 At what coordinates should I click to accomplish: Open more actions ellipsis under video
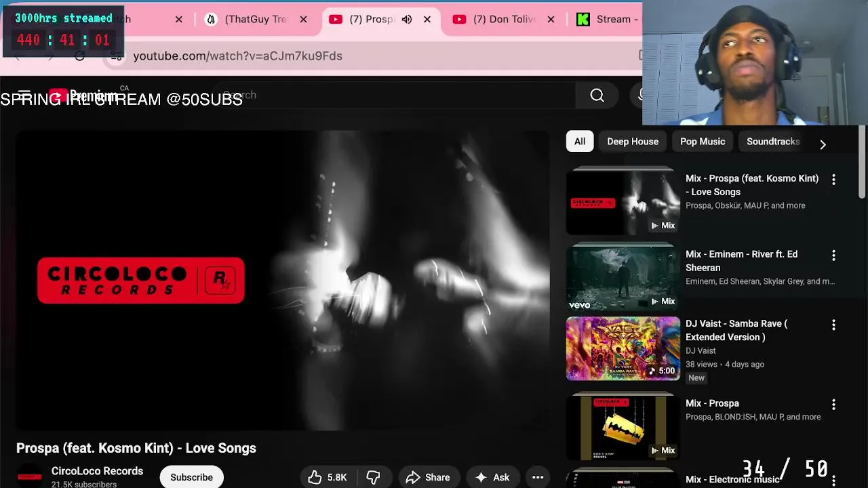pyautogui.click(x=538, y=477)
